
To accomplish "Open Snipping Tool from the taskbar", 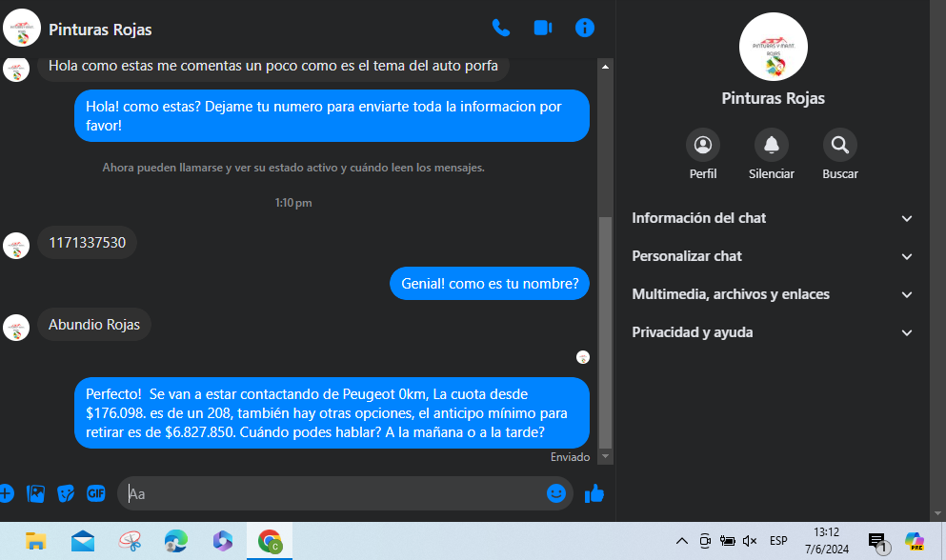I will 130,541.
